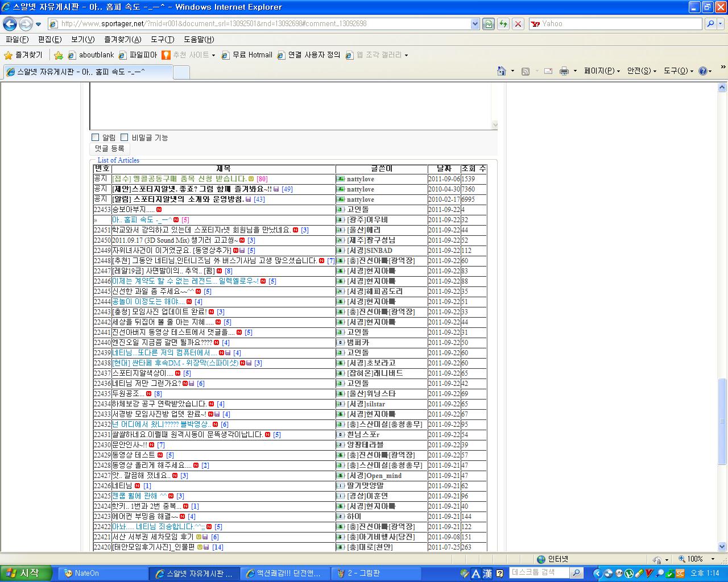728x582 pixels.
Task: Open the 도움말(H) menu
Action: (x=199, y=39)
